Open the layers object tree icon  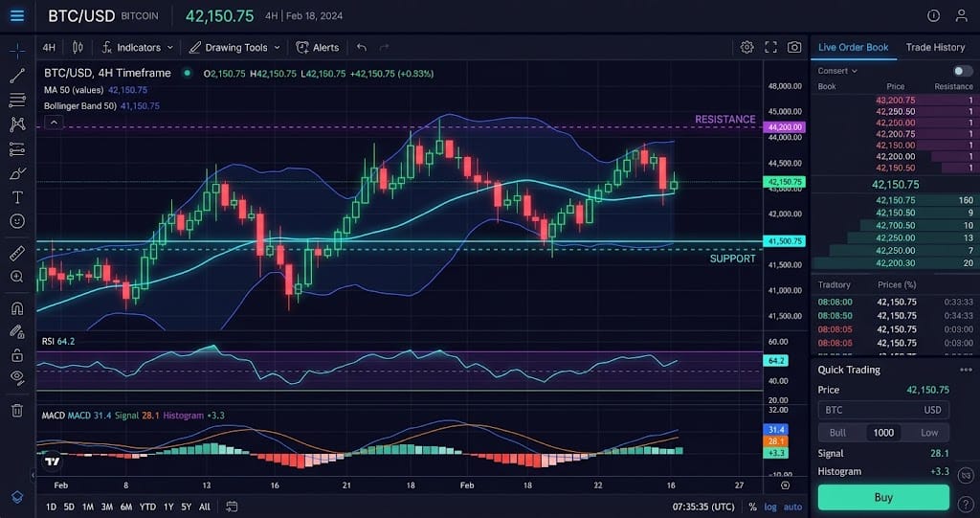pos(17,497)
